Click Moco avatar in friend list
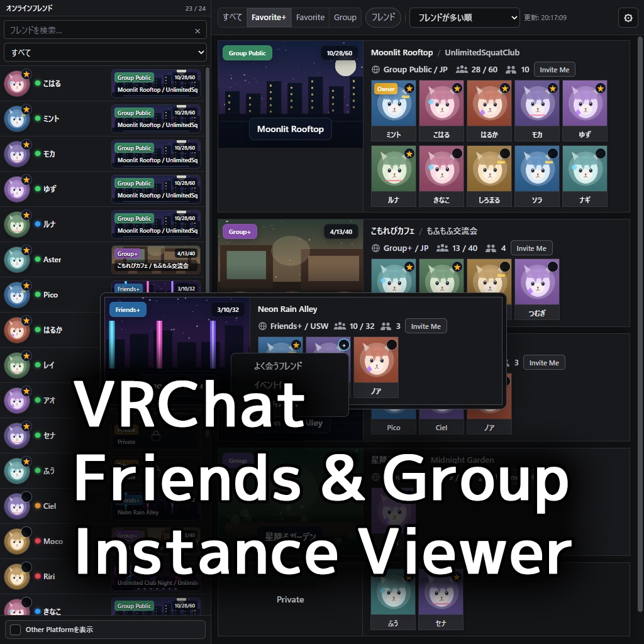 click(17, 541)
